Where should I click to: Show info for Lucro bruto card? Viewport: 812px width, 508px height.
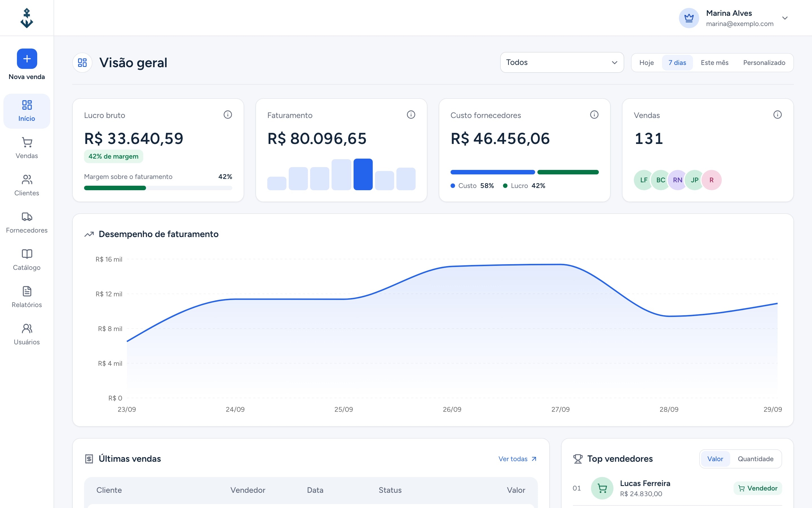(228, 115)
